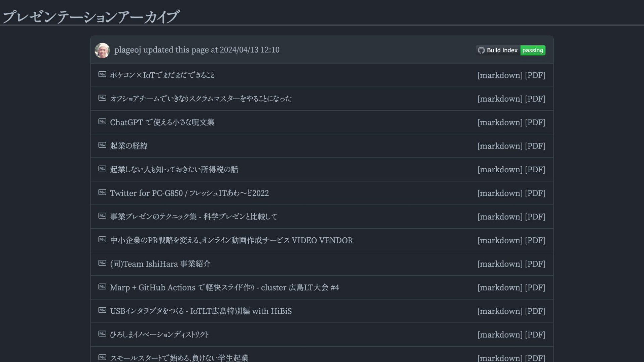This screenshot has width=644, height=362.
Task: Open [markdown] link for Twitter for PC-G850
Action: [500, 193]
